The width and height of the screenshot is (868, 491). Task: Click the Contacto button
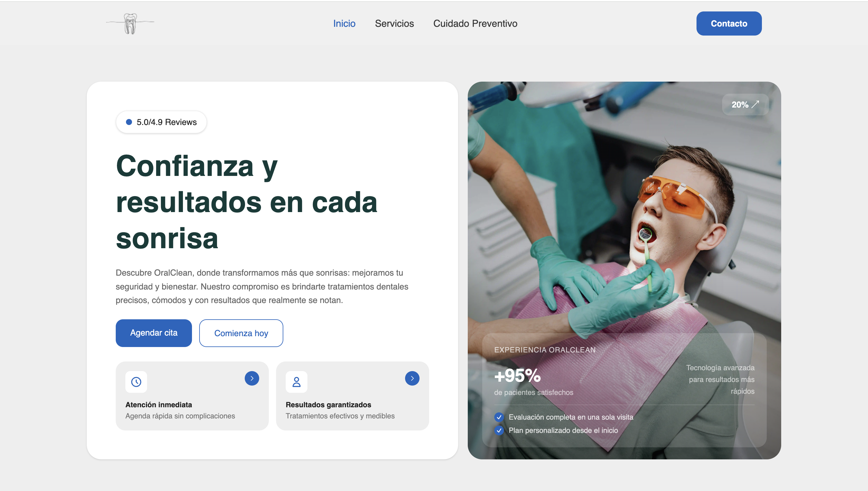pos(729,23)
